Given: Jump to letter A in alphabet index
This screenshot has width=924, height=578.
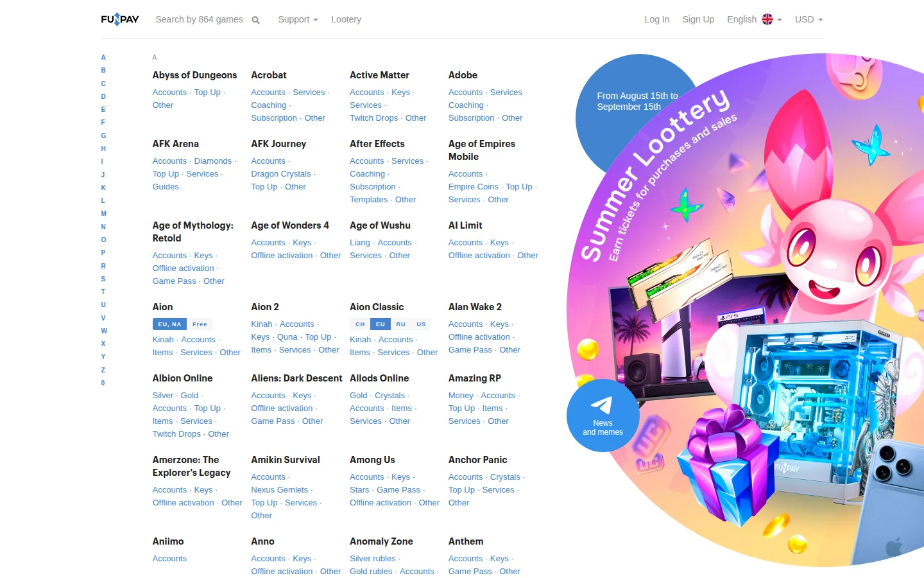Looking at the screenshot, I should pyautogui.click(x=103, y=57).
